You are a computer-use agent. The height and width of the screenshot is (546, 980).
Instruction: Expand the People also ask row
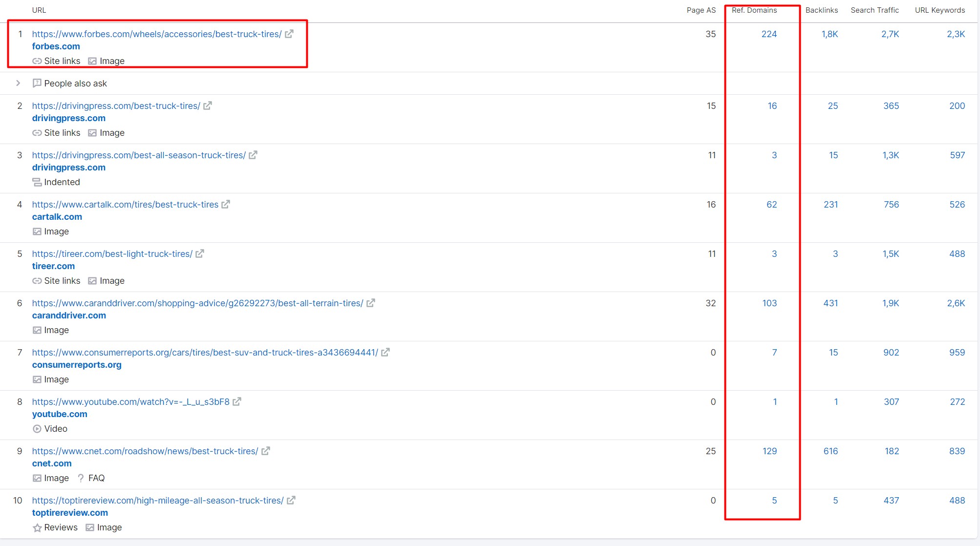pyautogui.click(x=18, y=83)
